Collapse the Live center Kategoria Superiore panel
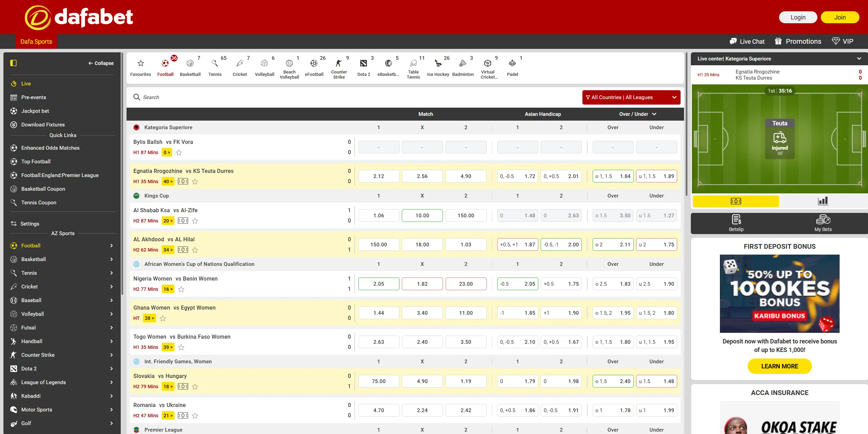Viewport: 868px width, 434px height. point(859,58)
